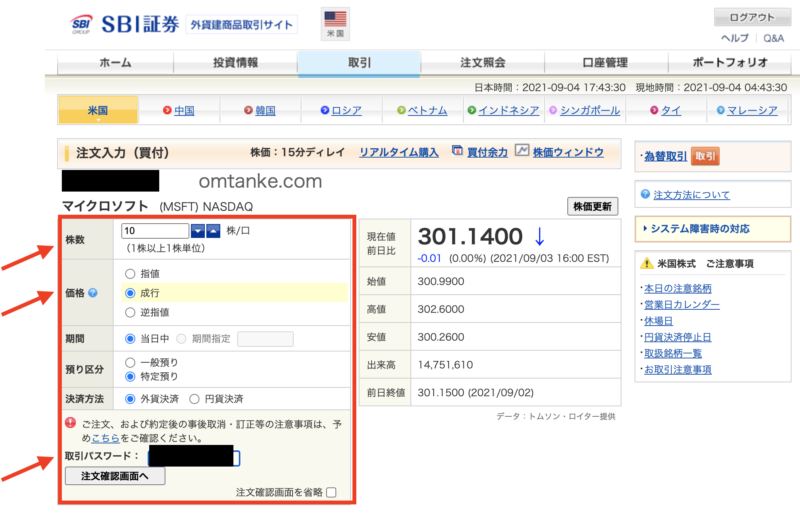This screenshot has width=800, height=516.
Task: Select the 期間指定 period radio button
Action: (181, 339)
